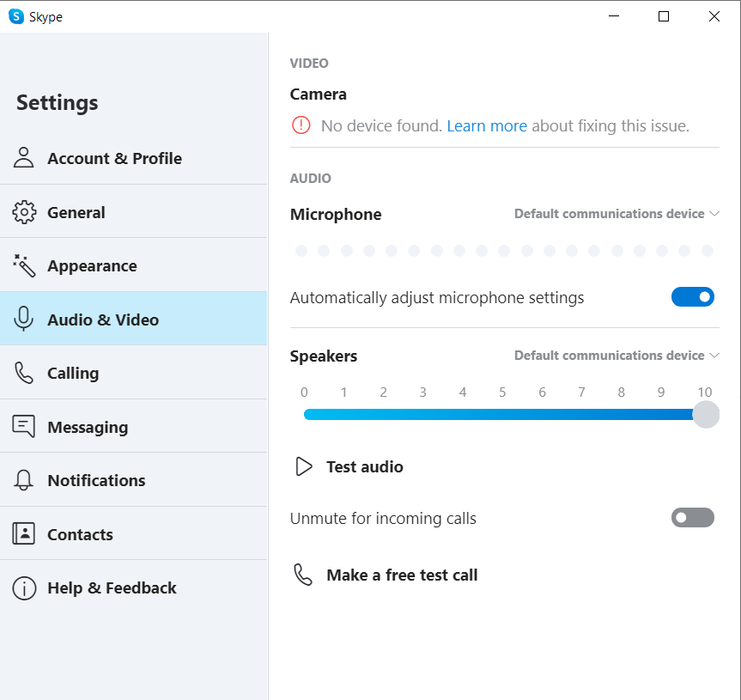
Task: Click the Notifications bell icon
Action: coord(24,480)
